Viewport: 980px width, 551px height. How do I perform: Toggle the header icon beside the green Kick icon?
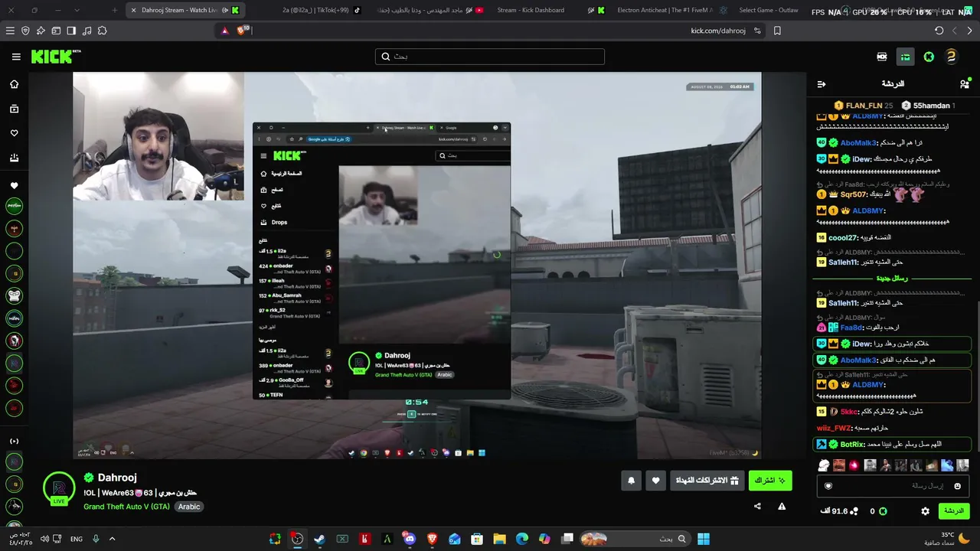906,57
